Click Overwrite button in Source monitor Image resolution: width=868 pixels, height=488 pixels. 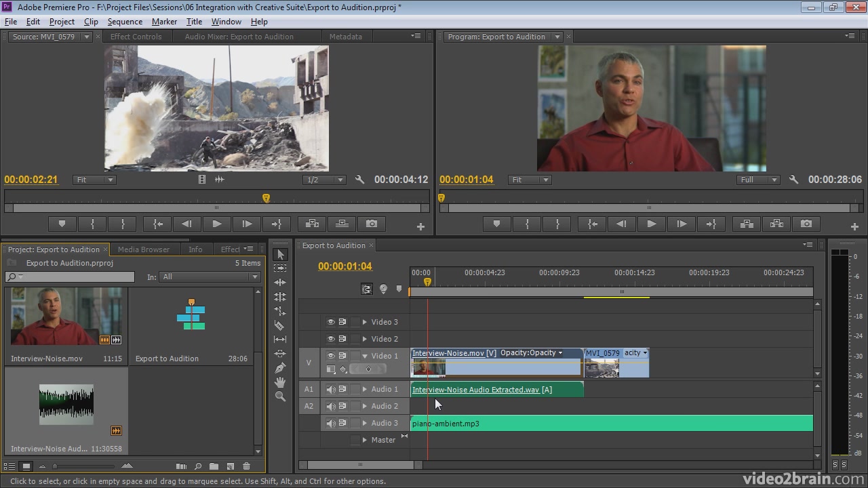(x=342, y=224)
